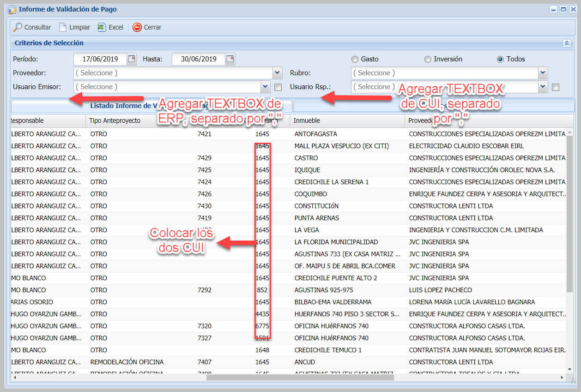This screenshot has height=392, width=581.
Task: Click the report icon in title bar
Action: coord(12,9)
